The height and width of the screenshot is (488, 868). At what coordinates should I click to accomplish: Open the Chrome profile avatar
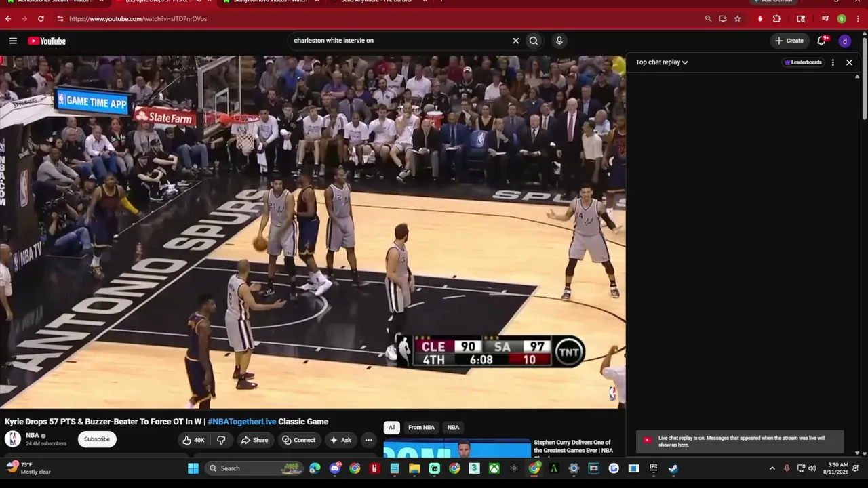point(842,19)
